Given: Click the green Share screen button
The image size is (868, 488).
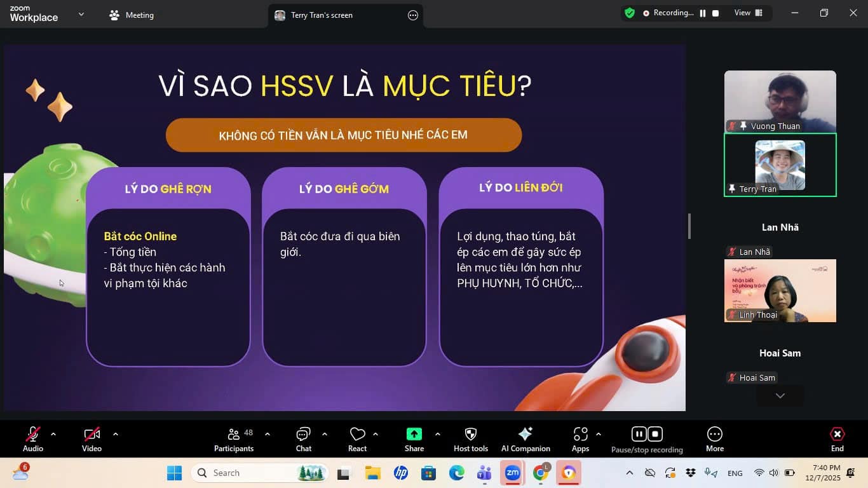Looking at the screenshot, I should click(414, 435).
